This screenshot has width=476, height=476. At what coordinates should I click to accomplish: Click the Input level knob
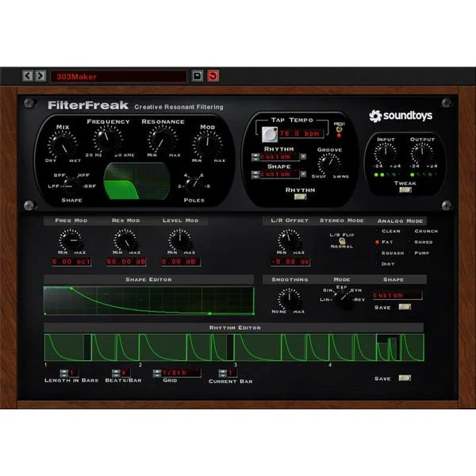(x=386, y=153)
